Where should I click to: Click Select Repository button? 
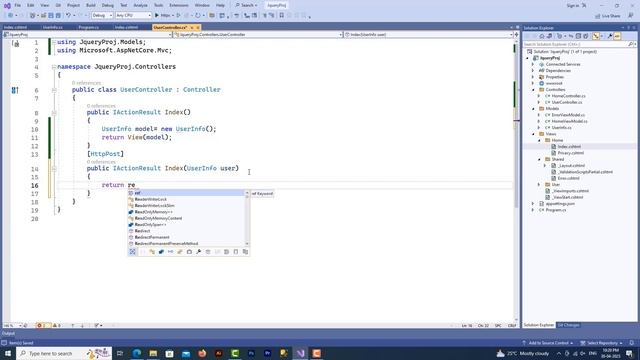coord(602,343)
